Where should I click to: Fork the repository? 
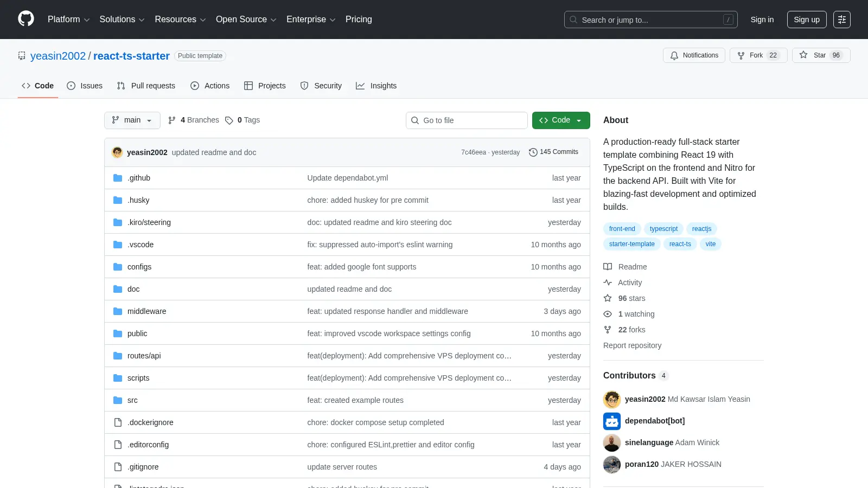coord(758,55)
